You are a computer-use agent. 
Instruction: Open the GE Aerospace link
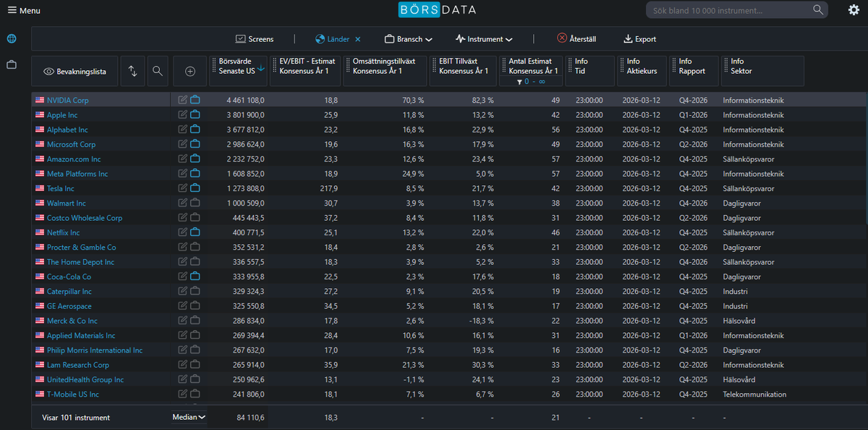(69, 306)
